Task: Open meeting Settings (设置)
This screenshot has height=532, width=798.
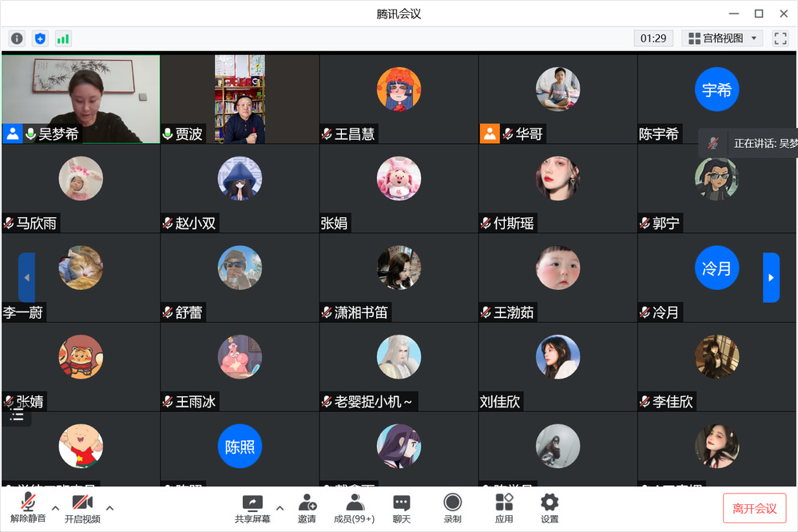Action: [x=550, y=509]
